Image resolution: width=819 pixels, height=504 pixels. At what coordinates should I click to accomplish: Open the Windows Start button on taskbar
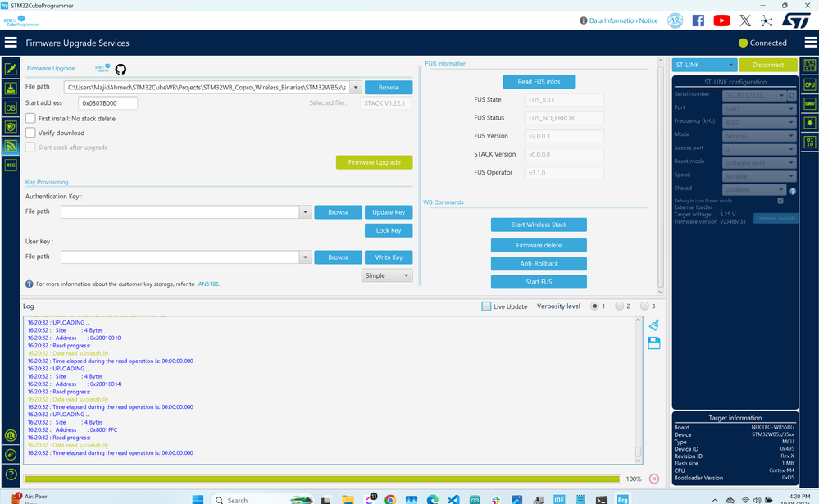[x=198, y=499]
